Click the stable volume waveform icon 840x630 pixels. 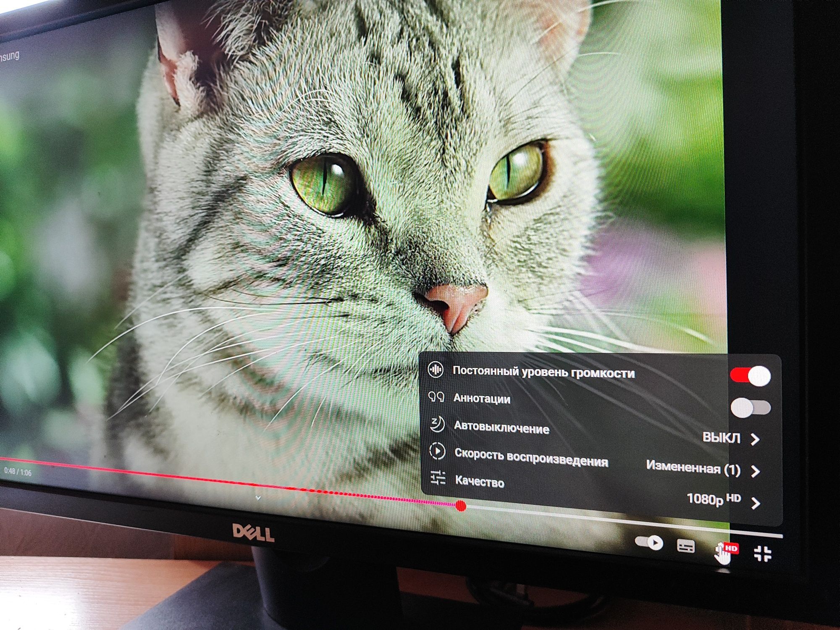[x=436, y=370]
